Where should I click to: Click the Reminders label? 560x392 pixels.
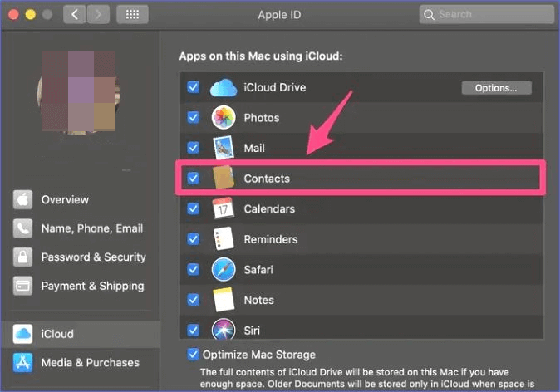[x=271, y=239]
